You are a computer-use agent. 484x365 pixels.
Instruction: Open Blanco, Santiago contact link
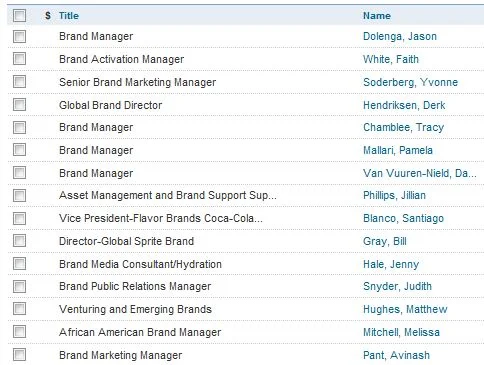pos(403,218)
